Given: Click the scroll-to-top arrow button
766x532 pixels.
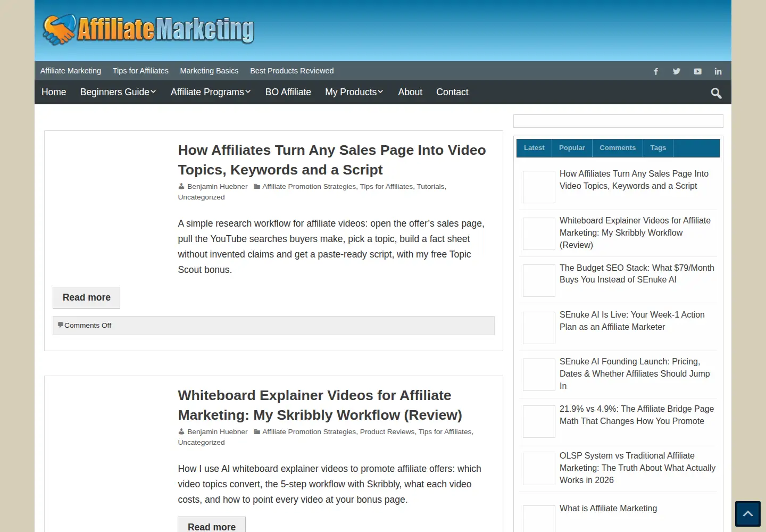Looking at the screenshot, I should click(x=748, y=514).
